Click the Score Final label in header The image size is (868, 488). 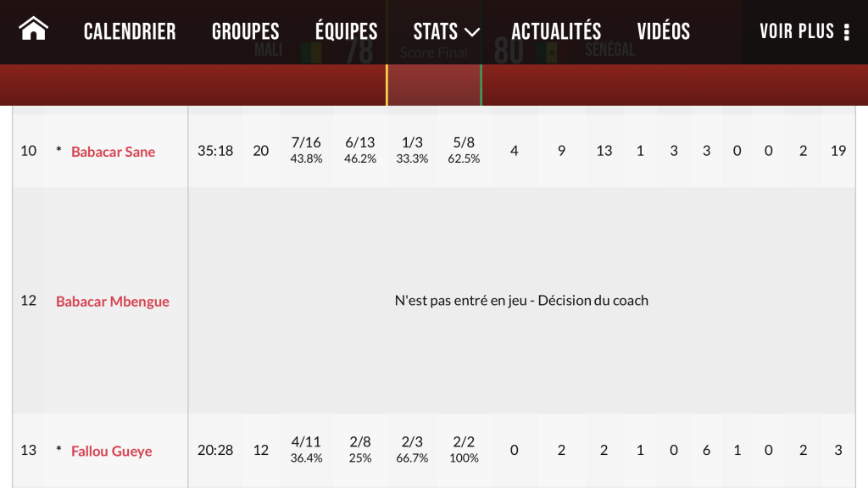433,53
